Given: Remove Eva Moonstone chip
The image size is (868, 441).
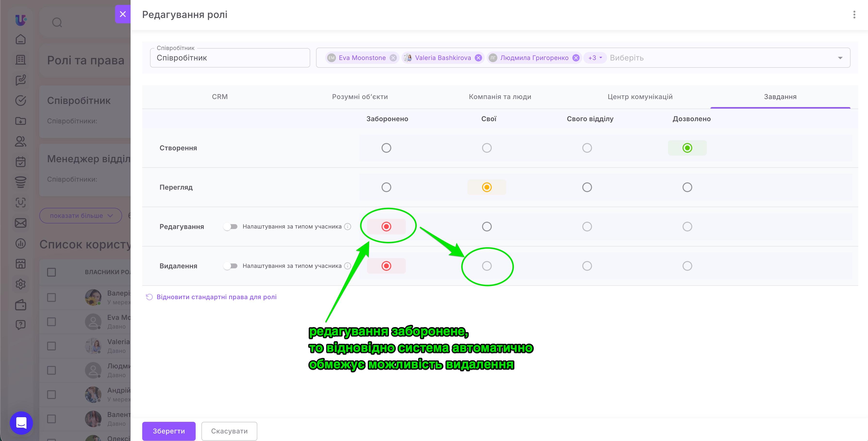Looking at the screenshot, I should pyautogui.click(x=393, y=58).
